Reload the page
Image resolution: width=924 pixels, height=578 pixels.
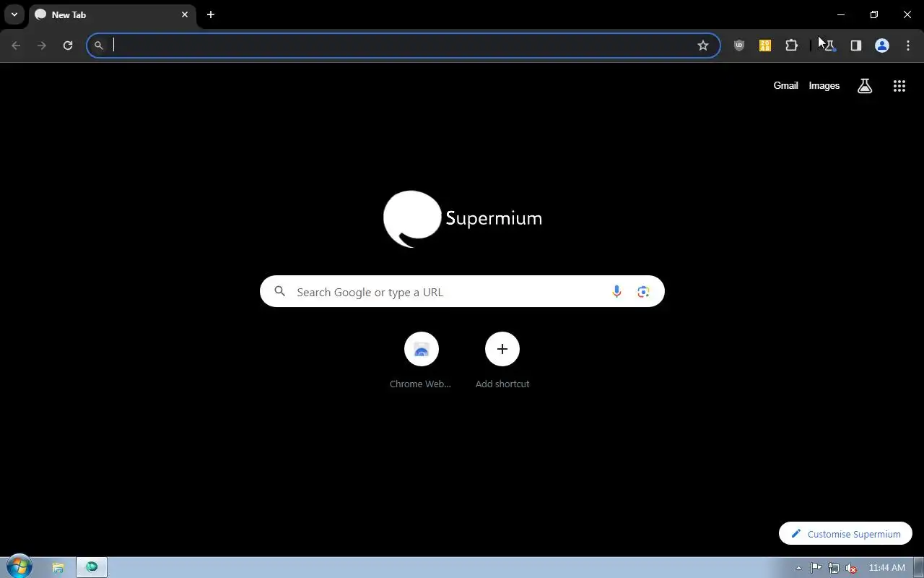[68, 46]
